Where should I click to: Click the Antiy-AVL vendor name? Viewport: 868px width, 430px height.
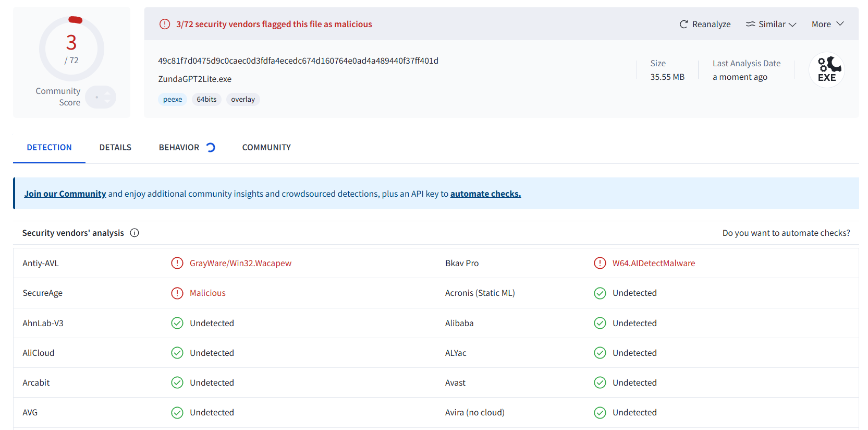(x=41, y=263)
